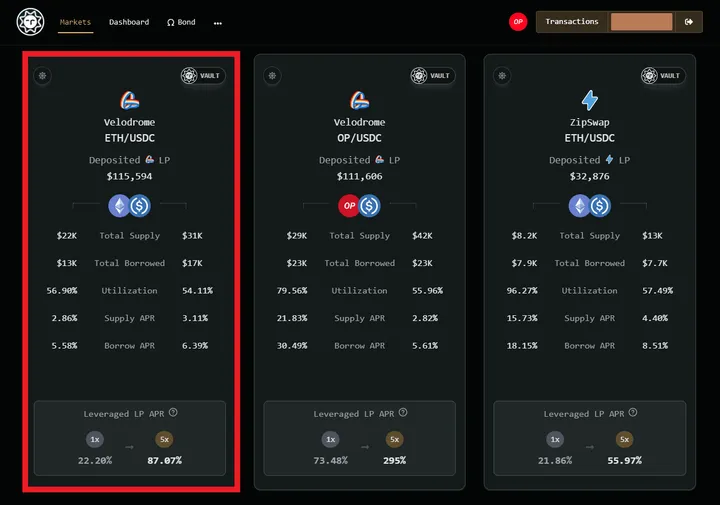This screenshot has width=720, height=505.
Task: Click the snowflake icon on OP/USDC card
Action: pos(272,76)
